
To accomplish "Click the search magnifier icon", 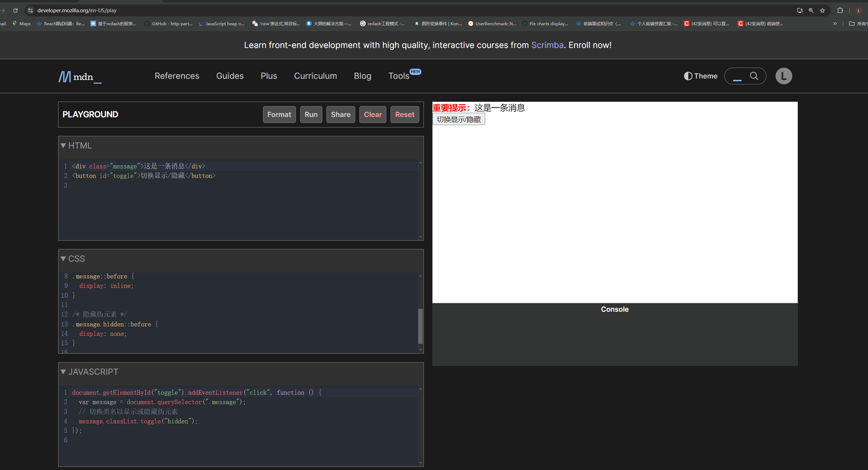I will 754,76.
